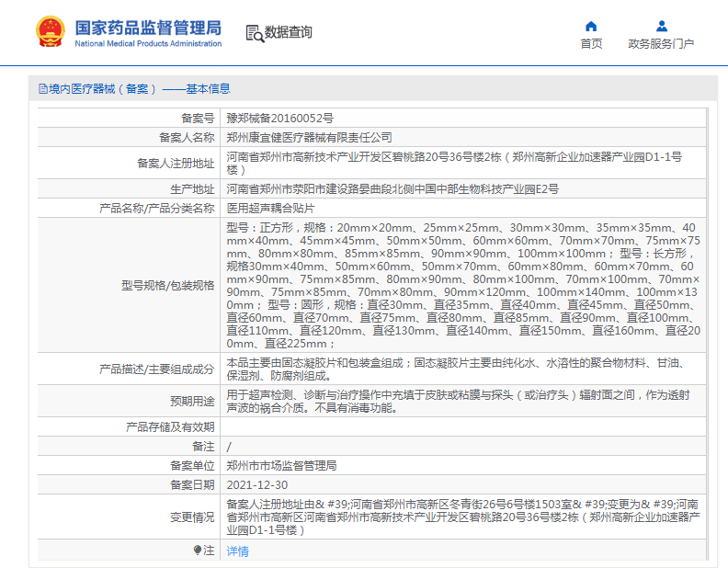
Task: Select record number 豫郑械备20160052号
Action: (280, 119)
